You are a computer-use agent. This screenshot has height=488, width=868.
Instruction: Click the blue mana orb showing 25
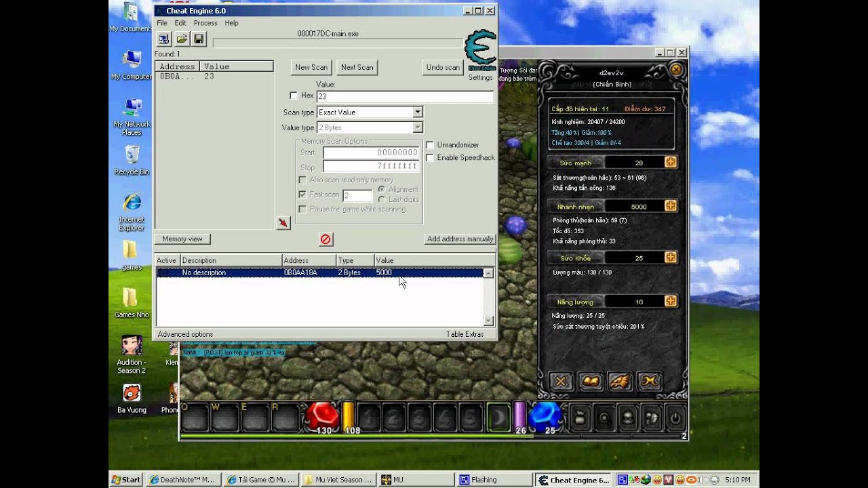tap(545, 416)
